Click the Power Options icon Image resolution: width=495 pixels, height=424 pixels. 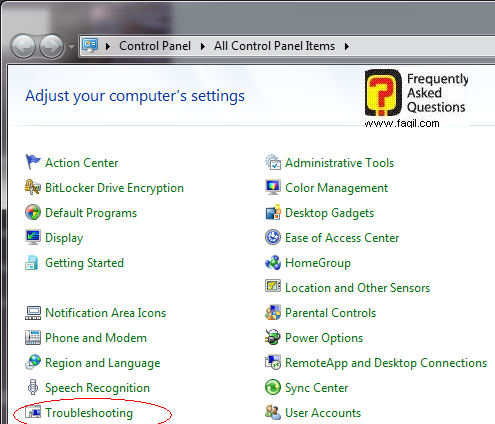273,337
